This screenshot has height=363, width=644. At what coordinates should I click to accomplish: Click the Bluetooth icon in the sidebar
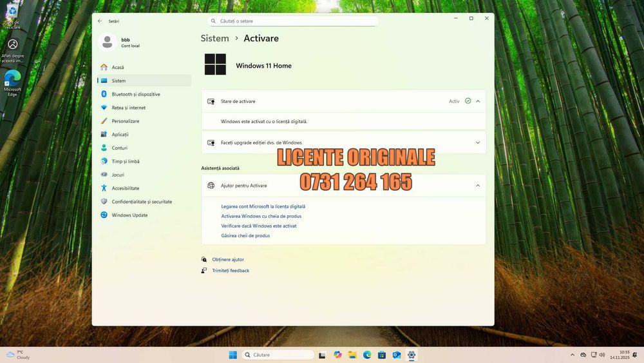(104, 94)
